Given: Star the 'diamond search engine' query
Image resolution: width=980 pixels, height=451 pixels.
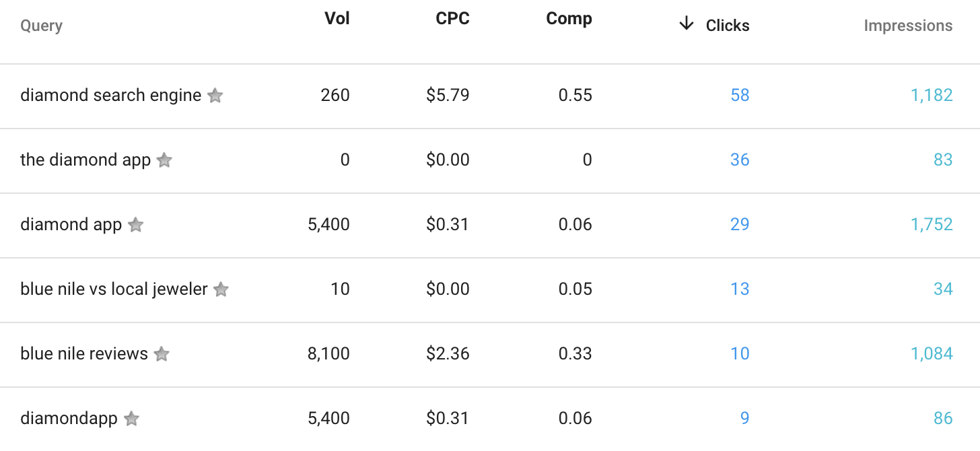Looking at the screenshot, I should tap(215, 96).
